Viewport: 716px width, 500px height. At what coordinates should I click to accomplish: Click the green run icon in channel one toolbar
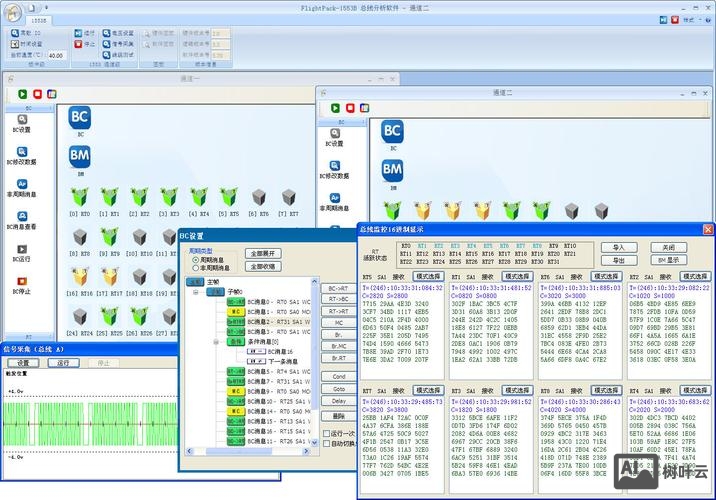(22, 93)
